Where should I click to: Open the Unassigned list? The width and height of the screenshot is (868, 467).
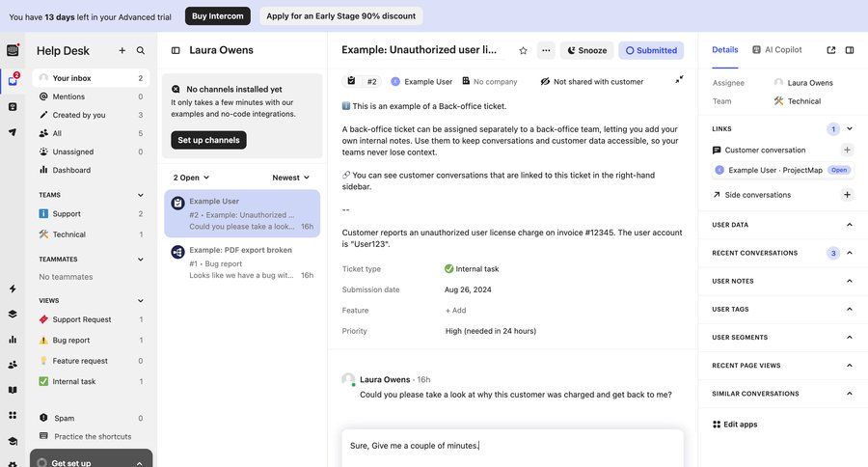tap(91, 151)
